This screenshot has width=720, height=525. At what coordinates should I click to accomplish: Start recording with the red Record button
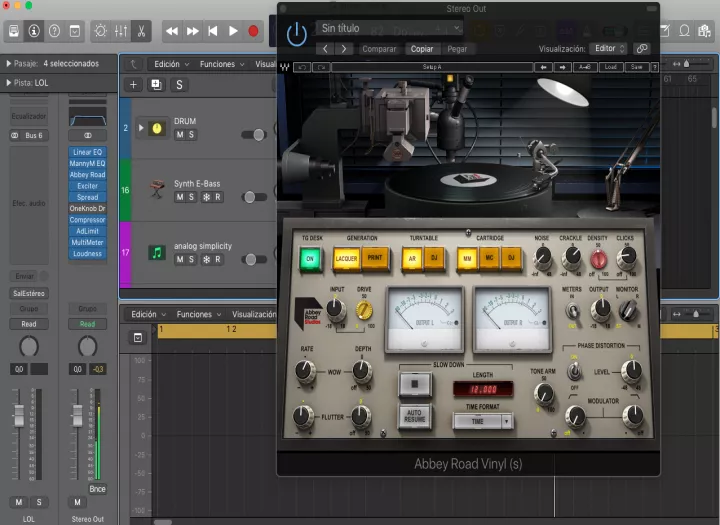coord(253,31)
